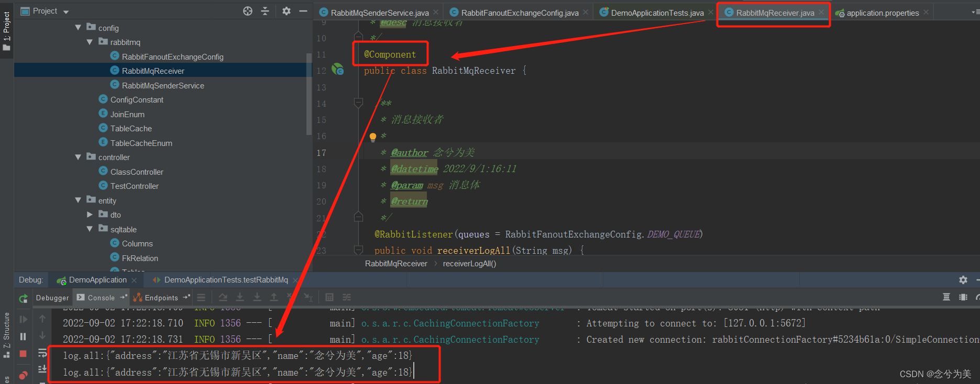Open JoinEnum from project tree
The height and width of the screenshot is (384, 980).
point(127,114)
